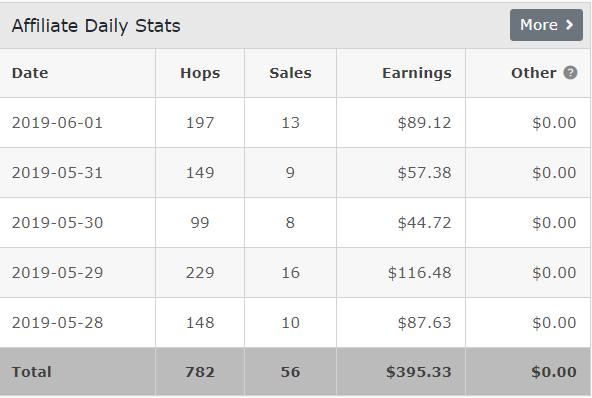Click the total sales 56 cell

(x=290, y=372)
